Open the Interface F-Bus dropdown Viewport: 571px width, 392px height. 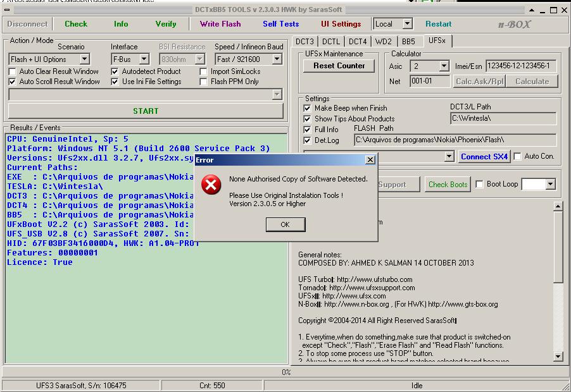click(144, 59)
